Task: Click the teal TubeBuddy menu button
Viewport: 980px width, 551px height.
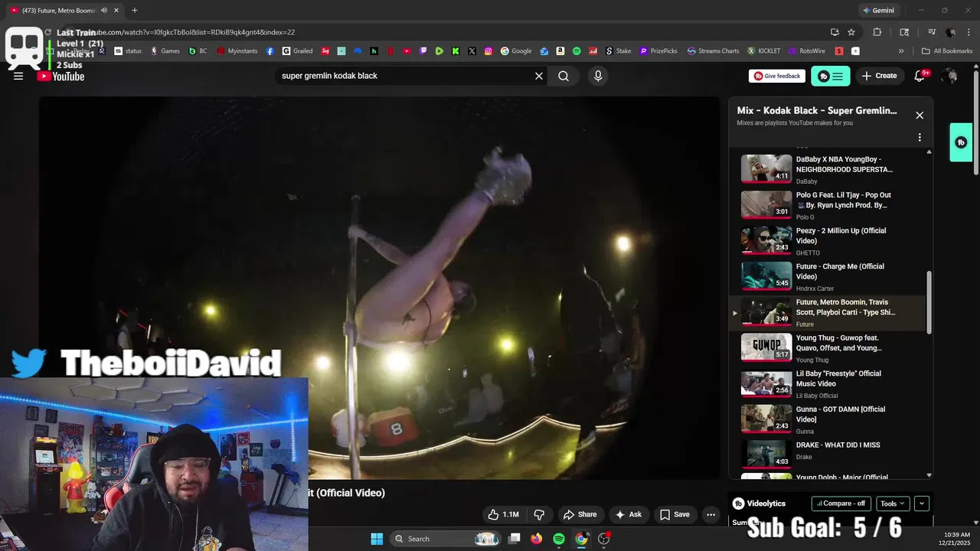Action: pos(831,76)
